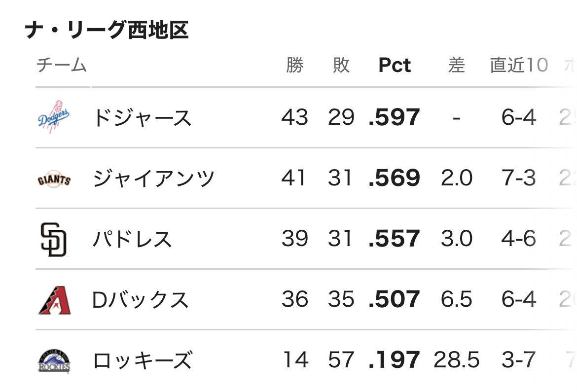
Task: Sort standings by Pct column header
Action: click(395, 65)
